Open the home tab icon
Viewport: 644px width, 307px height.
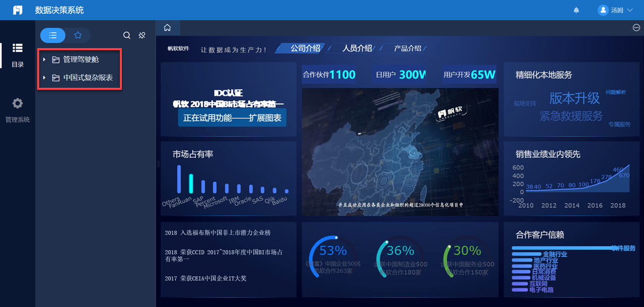(167, 28)
